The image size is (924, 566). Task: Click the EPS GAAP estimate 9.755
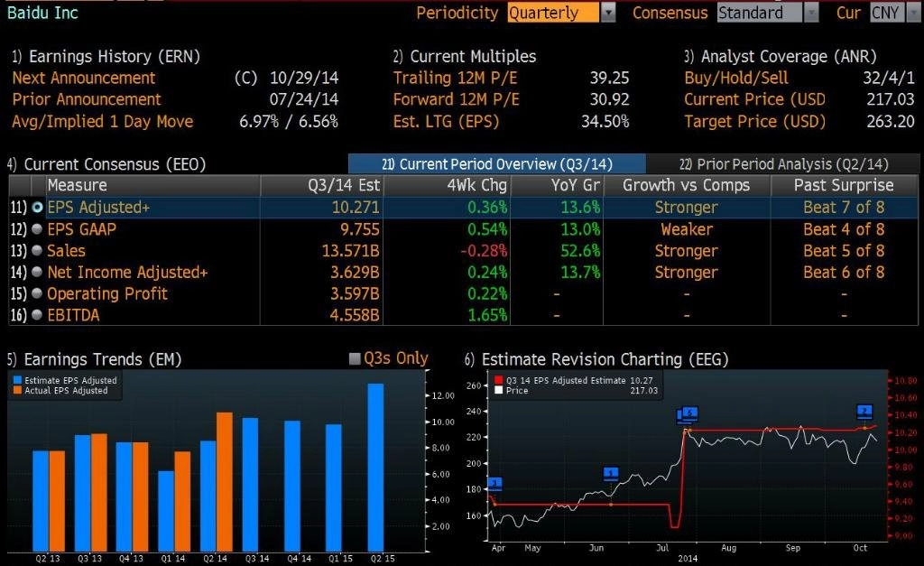click(x=360, y=228)
